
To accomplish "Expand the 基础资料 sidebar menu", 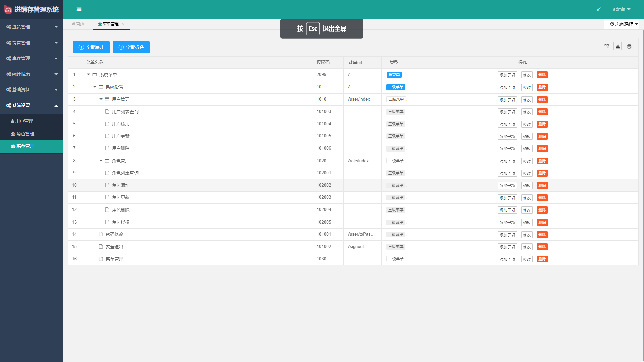I will (32, 89).
